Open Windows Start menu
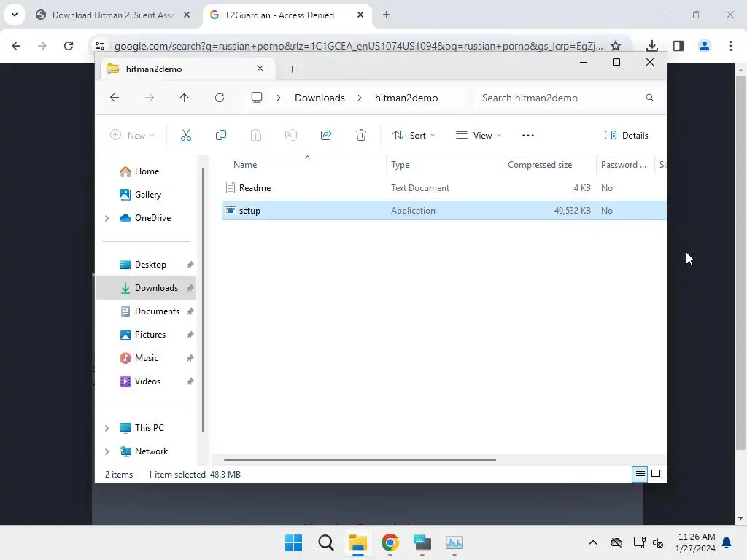Screen dimensions: 747x560 tap(293, 542)
